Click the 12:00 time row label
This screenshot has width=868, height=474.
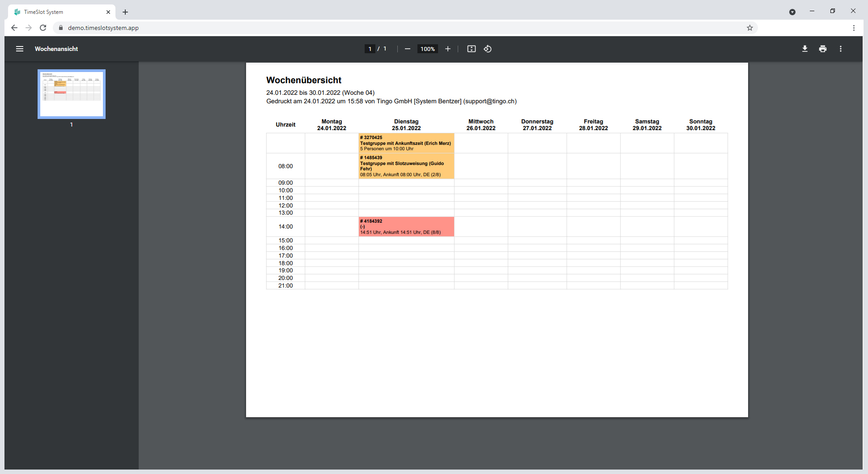tap(285, 206)
